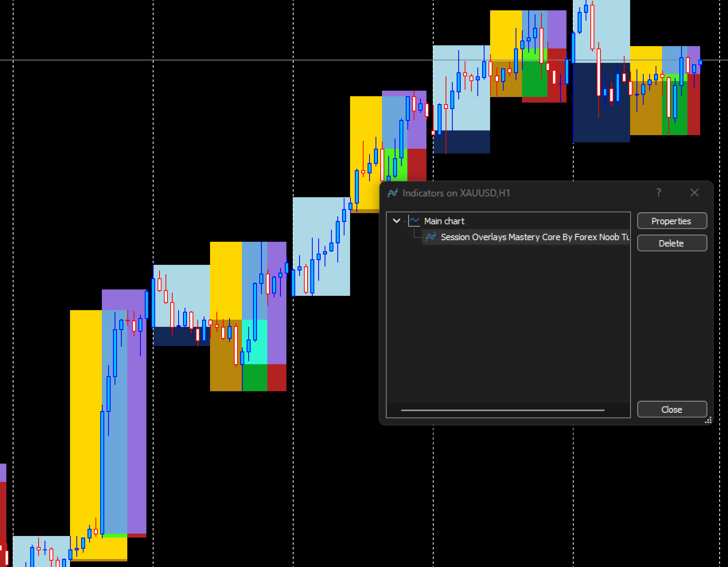Click the horizontal scrollbar in the indicator list

pos(503,410)
